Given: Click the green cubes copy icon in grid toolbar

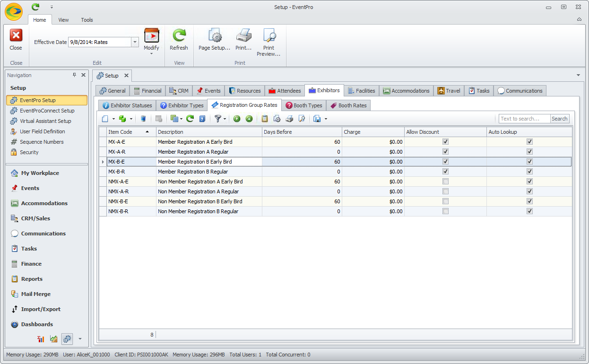Looking at the screenshot, I should coord(122,119).
